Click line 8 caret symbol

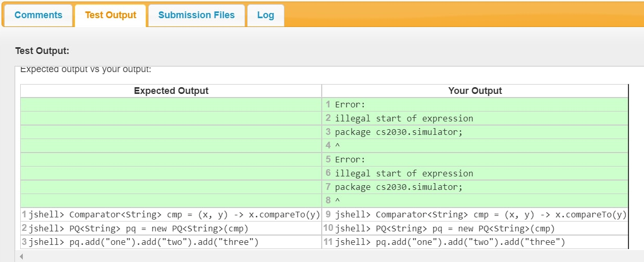coord(337,201)
